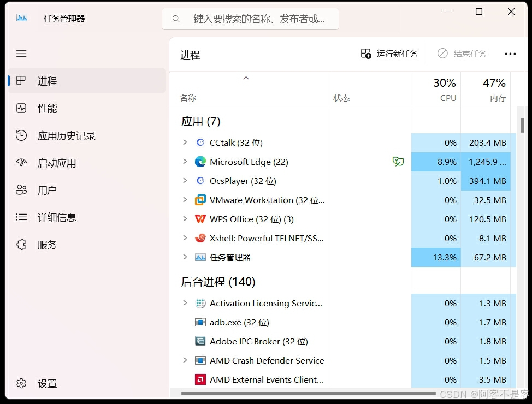The height and width of the screenshot is (404, 532).
Task: Expand AMD Crash Defender Service group
Action: tap(185, 360)
